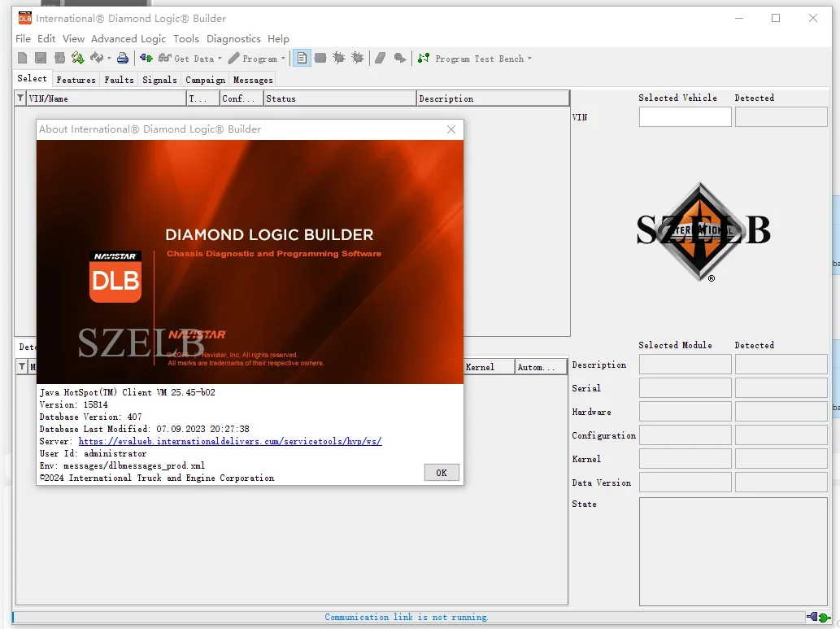
Task: Click the undo arrows toolbar icon
Action: [97, 58]
